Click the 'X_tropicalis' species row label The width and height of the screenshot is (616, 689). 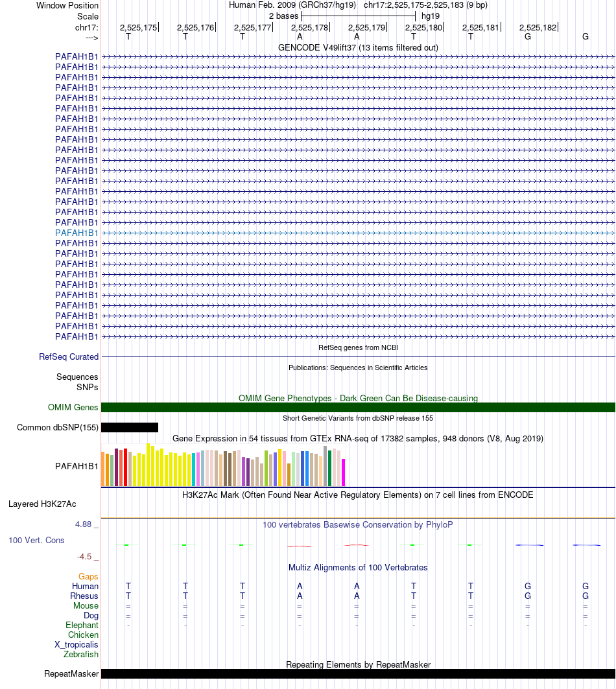click(77, 645)
